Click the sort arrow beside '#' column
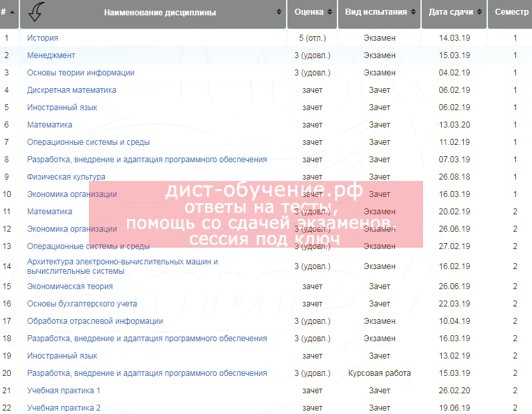This screenshot has height=414, width=532. pyautogui.click(x=12, y=12)
